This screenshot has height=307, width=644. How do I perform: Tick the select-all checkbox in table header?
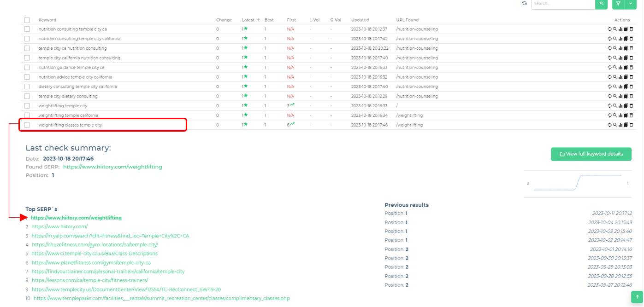(27, 20)
